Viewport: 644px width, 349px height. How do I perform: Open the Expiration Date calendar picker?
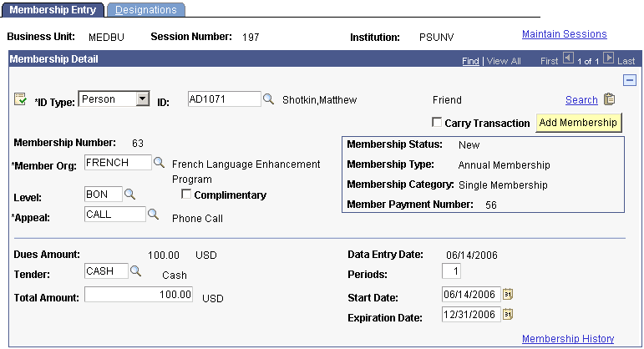coord(507,315)
